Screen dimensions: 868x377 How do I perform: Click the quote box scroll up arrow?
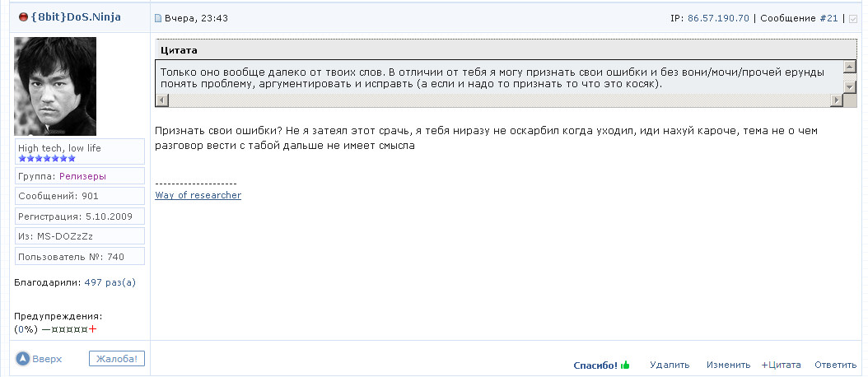pos(850,67)
